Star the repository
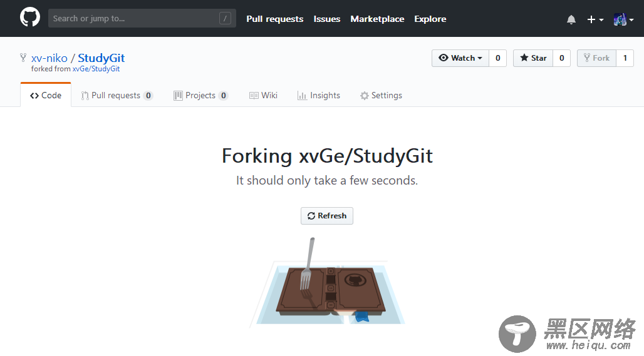Viewport: 644px width, 356px height. (533, 58)
